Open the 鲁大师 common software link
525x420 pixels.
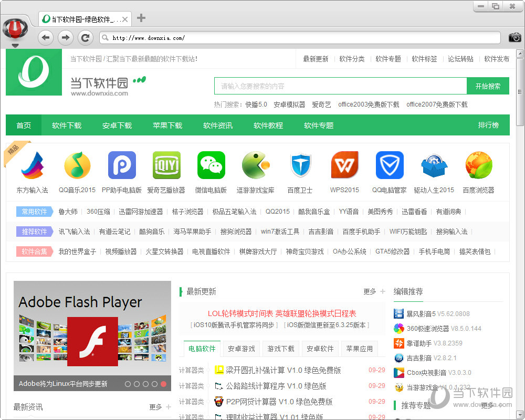(x=68, y=212)
